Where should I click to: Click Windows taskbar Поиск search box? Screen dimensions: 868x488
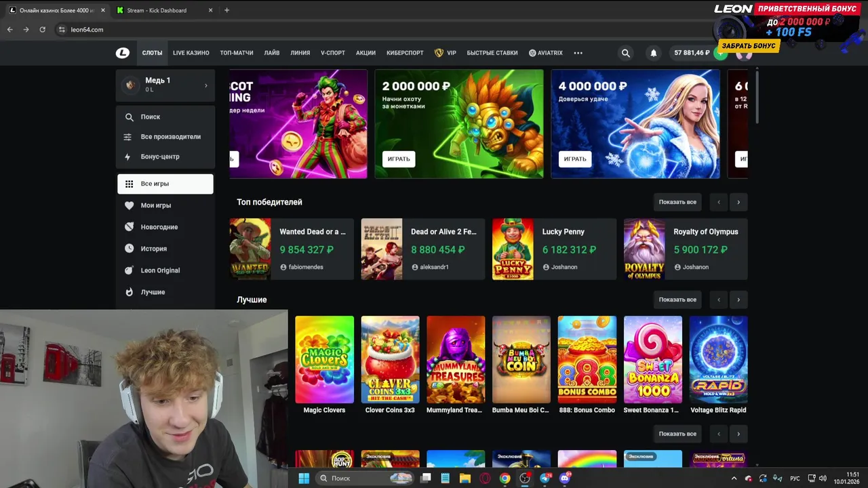pos(365,479)
